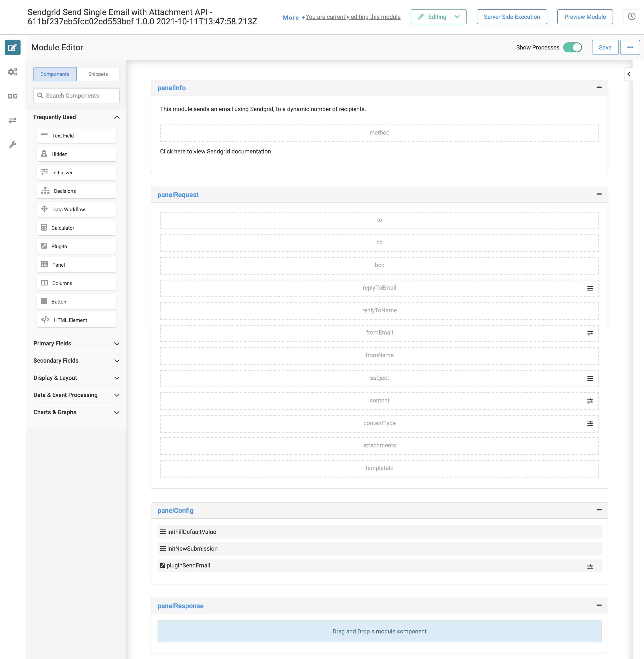Viewport: 644px width, 659px height.
Task: Select the attachments field in panelRequest
Action: (379, 446)
